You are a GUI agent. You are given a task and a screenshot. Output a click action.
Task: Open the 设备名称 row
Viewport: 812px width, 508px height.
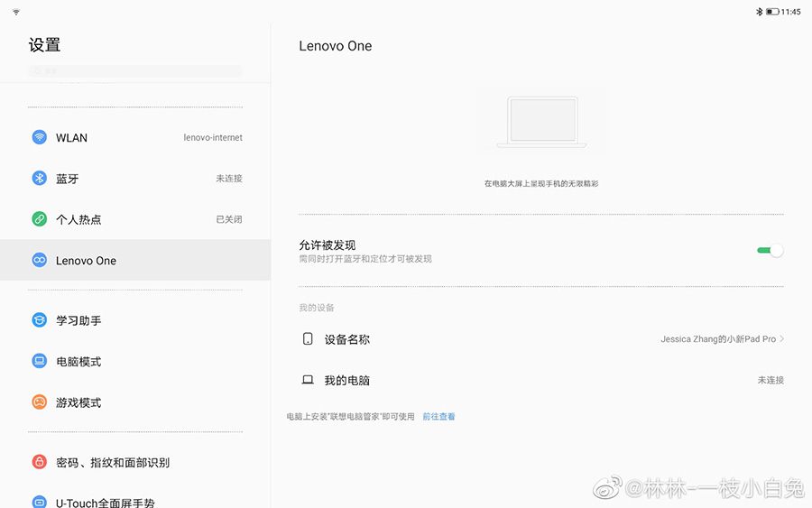coord(541,339)
